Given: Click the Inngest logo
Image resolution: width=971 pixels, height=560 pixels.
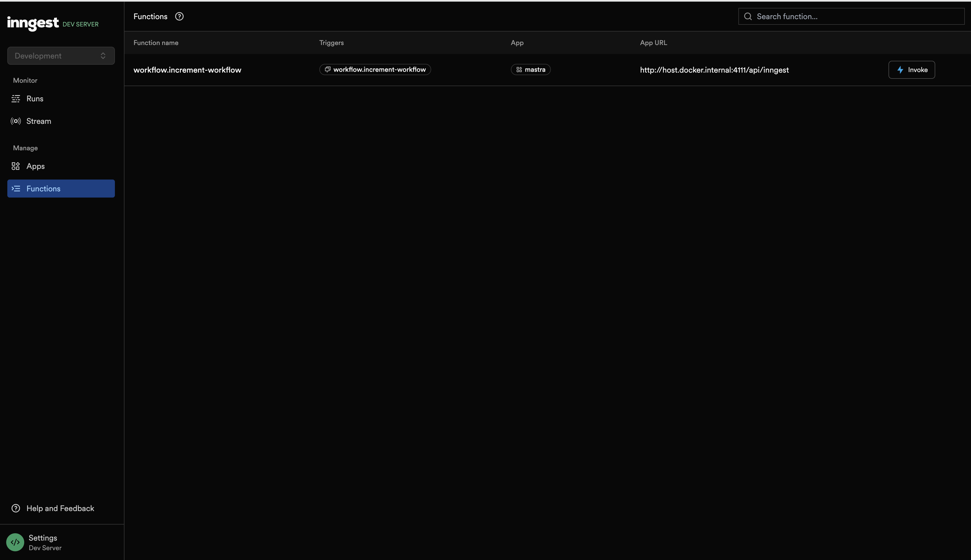Looking at the screenshot, I should (33, 23).
